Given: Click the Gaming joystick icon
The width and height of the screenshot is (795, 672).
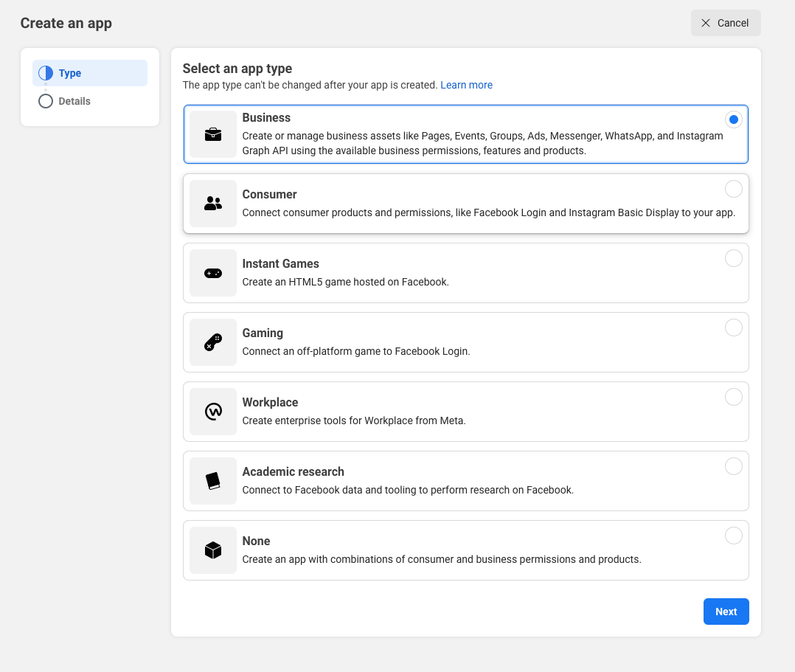Looking at the screenshot, I should click(213, 342).
